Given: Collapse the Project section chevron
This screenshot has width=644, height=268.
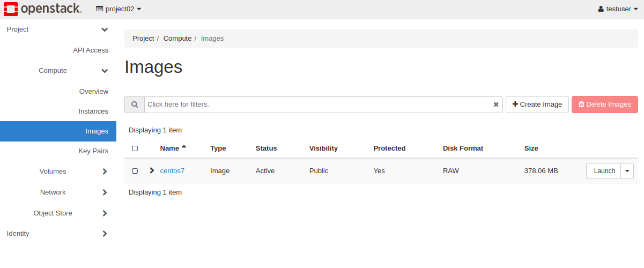Looking at the screenshot, I should coord(105,29).
